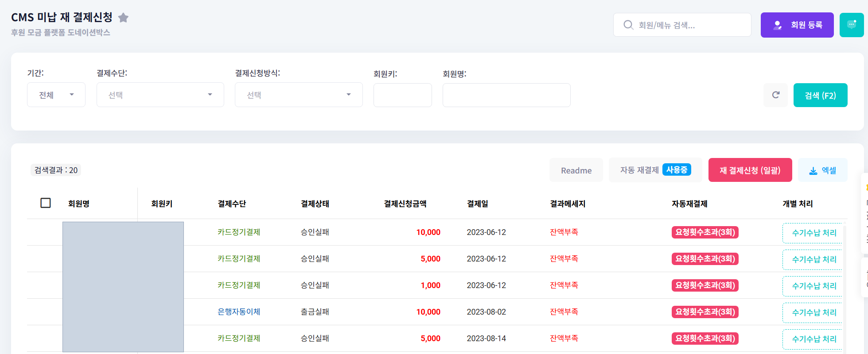The width and height of the screenshot is (868, 354).
Task: Click the 결제일 column header
Action: (478, 204)
